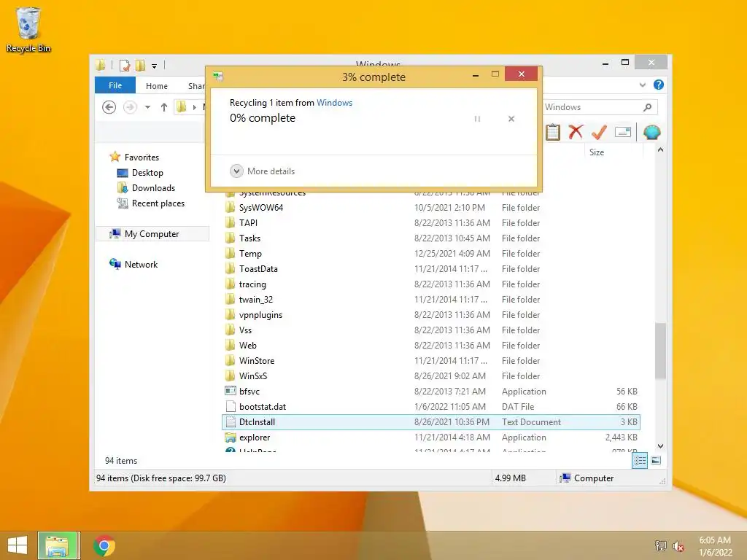Open the Recycle Bin desktop icon

(28, 29)
